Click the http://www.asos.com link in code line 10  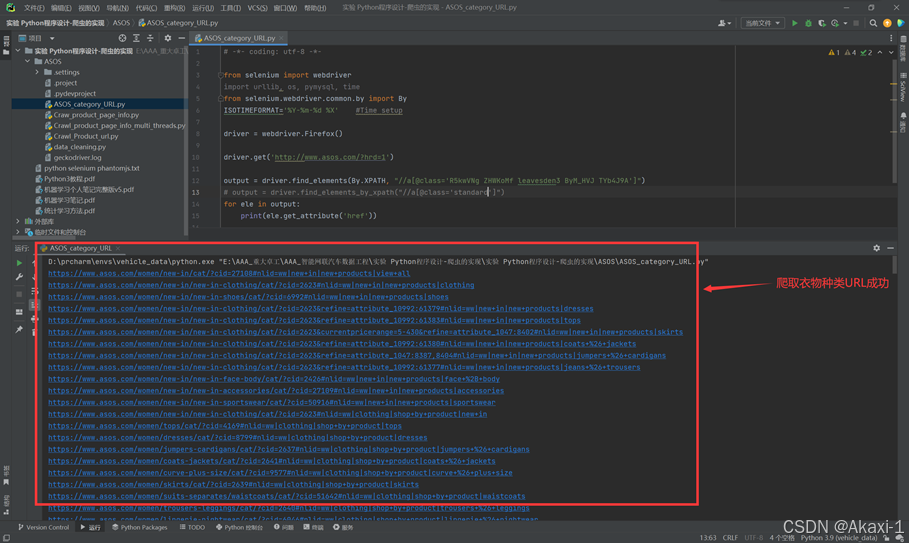330,157
